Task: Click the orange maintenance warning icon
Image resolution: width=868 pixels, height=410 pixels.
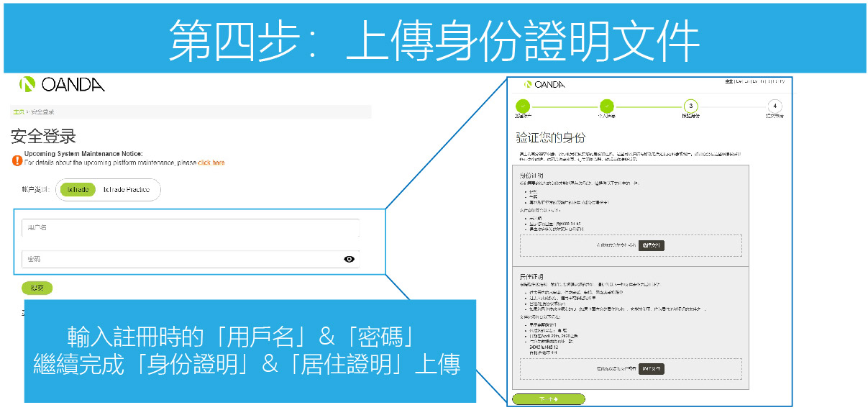Action: (17, 160)
